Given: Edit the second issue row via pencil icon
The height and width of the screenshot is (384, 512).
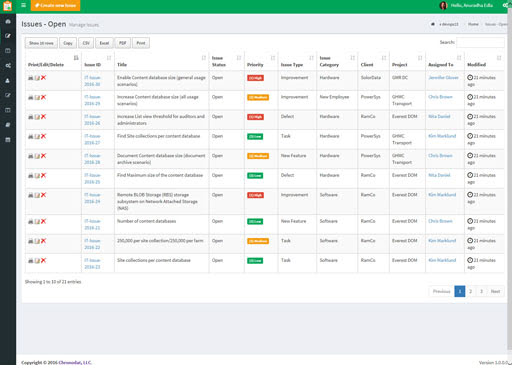Looking at the screenshot, I should pos(37,97).
